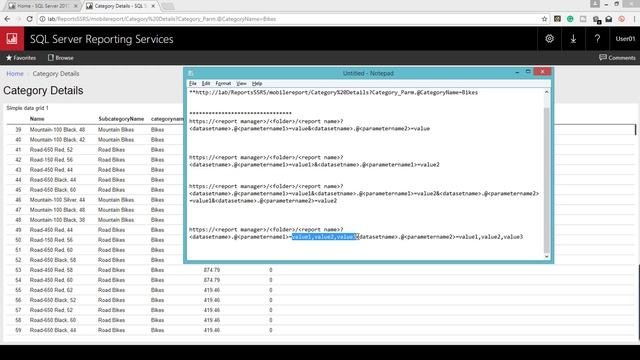Screen dimensions: 640x360
Task: Click the highlighted value1,value2,value3 text in Notepad
Action: pos(324,237)
